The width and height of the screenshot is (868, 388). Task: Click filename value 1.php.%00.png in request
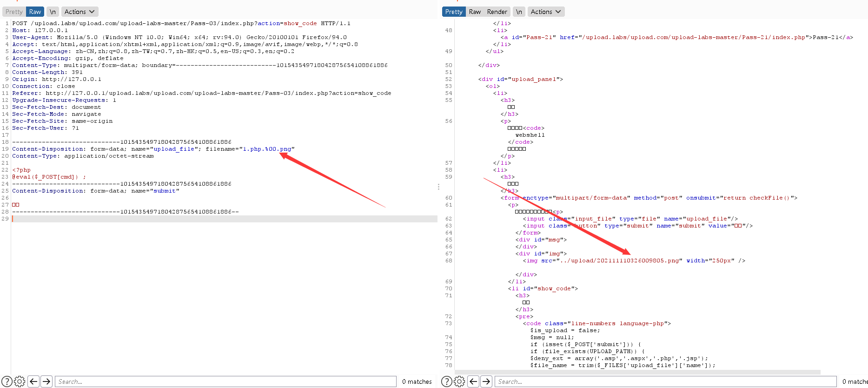[267, 149]
